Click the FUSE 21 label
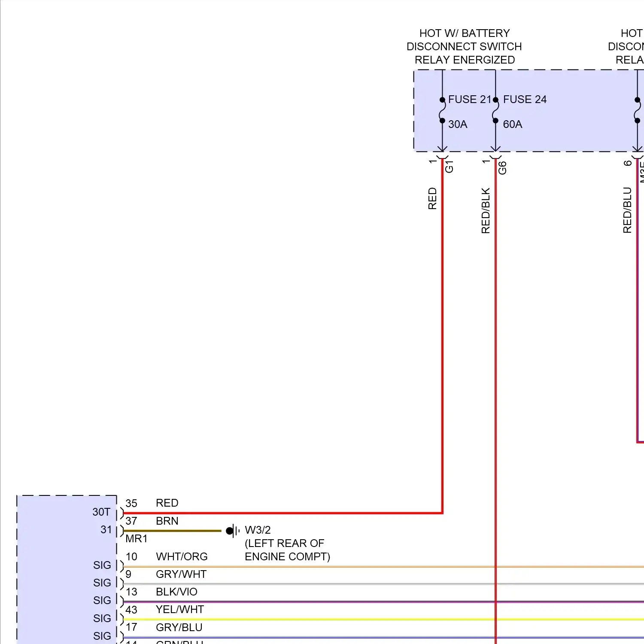644x644 pixels. [x=469, y=99]
